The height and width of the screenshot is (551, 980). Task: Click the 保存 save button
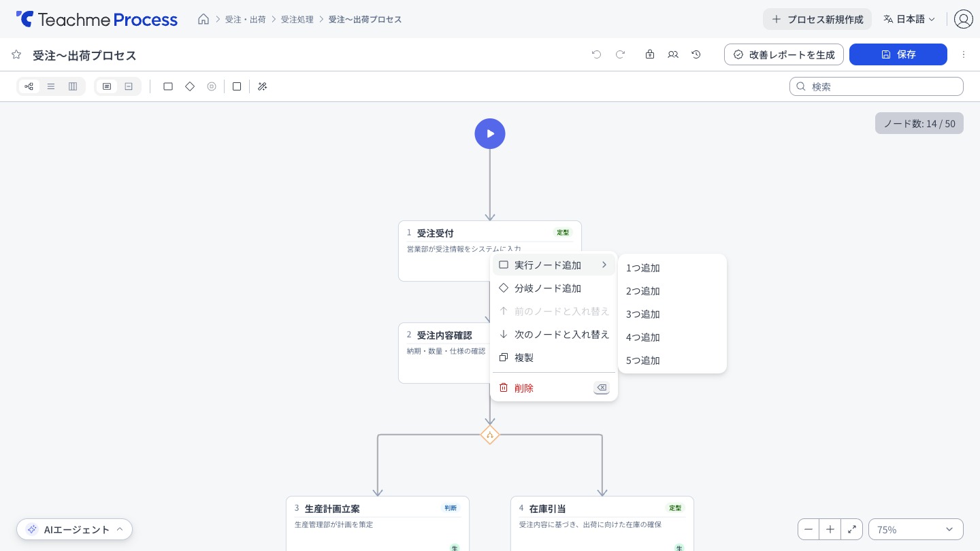(x=898, y=54)
